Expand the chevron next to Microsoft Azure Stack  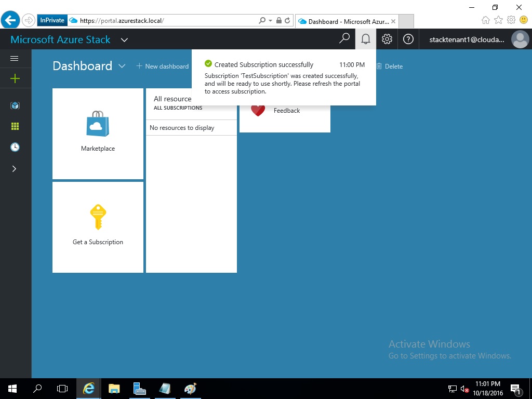click(125, 39)
